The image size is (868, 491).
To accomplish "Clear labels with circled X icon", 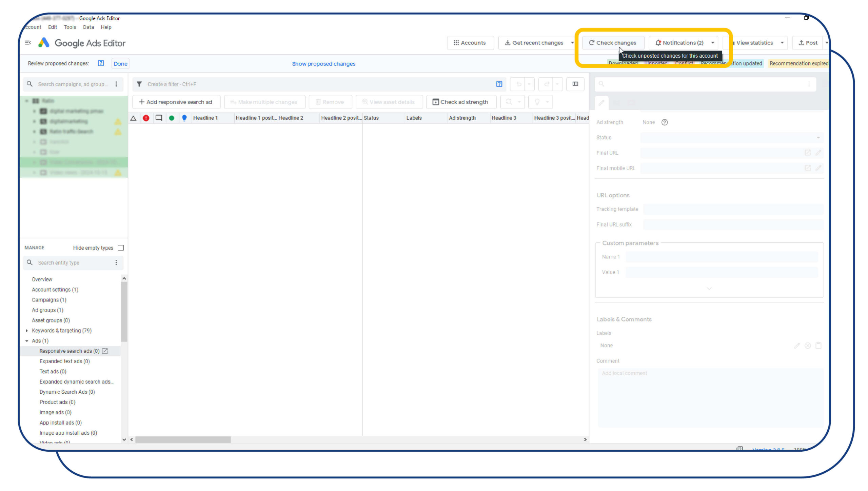I will click(x=808, y=346).
